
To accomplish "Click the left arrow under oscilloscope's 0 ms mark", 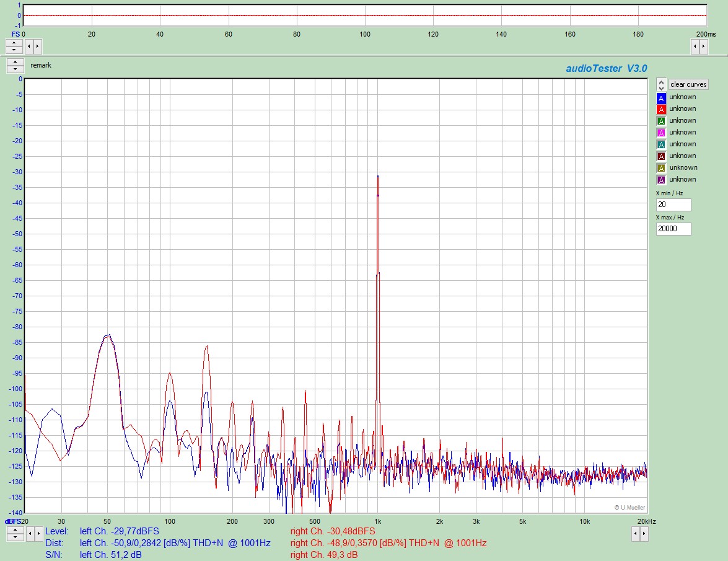I will pos(29,46).
